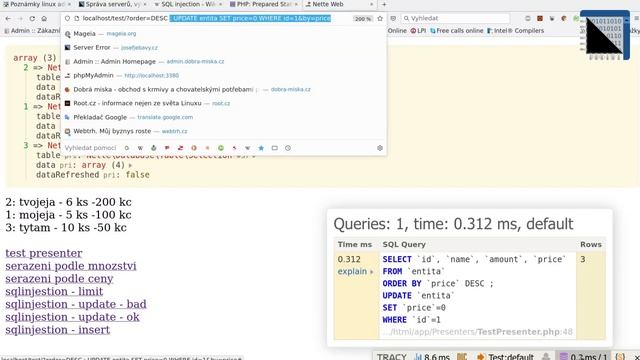Open sqlinjestion - limit link
This screenshot has height=360, width=640.
(x=54, y=291)
